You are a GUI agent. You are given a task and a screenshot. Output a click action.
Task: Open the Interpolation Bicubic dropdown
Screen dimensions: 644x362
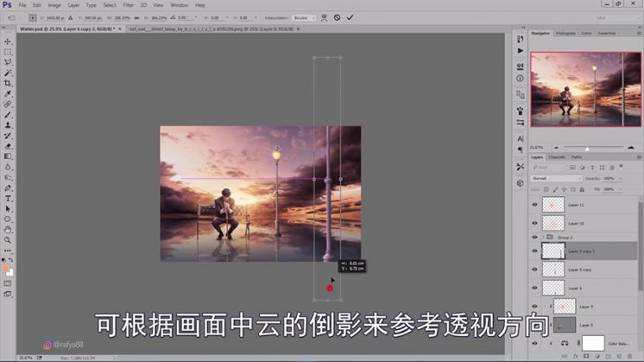pos(304,18)
